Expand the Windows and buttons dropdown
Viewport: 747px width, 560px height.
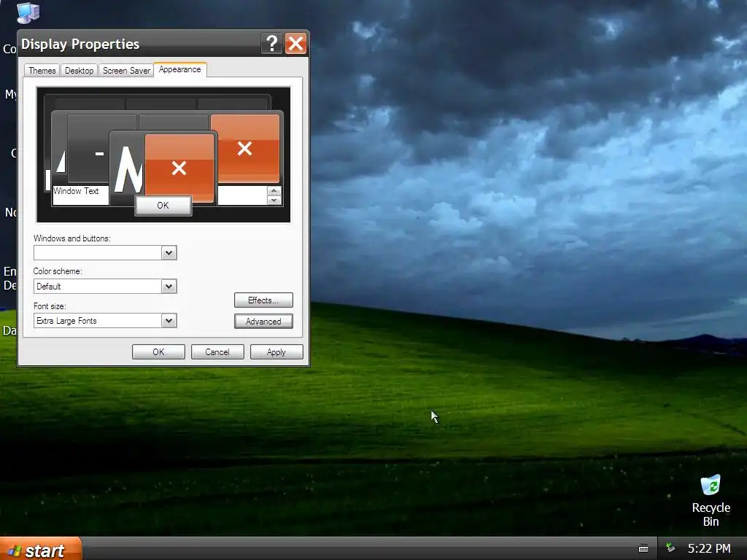pos(169,253)
